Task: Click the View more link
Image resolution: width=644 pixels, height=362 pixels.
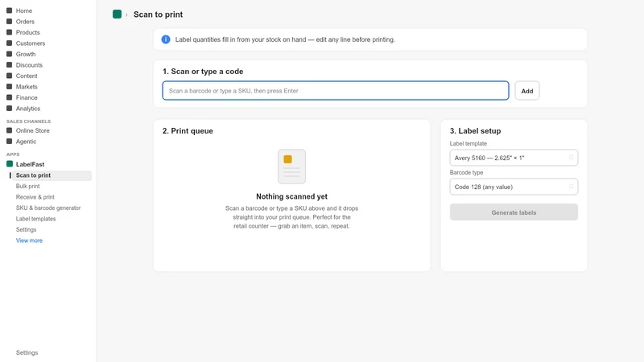Action: pos(29,241)
